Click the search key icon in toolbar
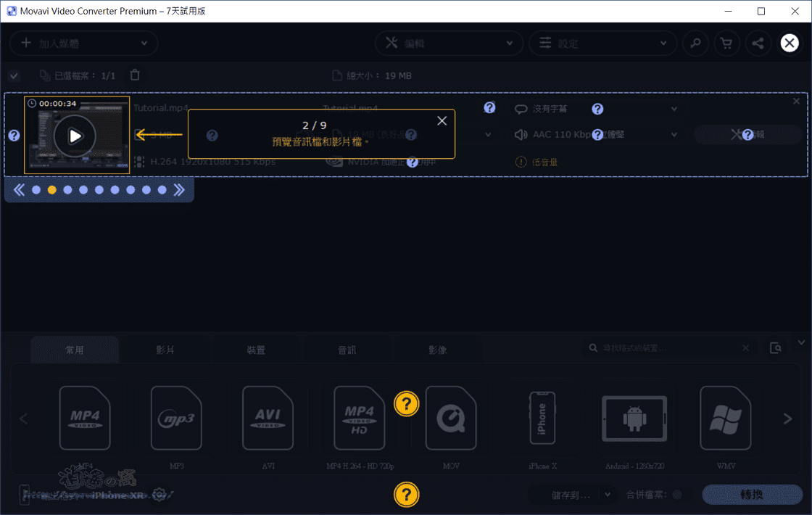 (695, 44)
